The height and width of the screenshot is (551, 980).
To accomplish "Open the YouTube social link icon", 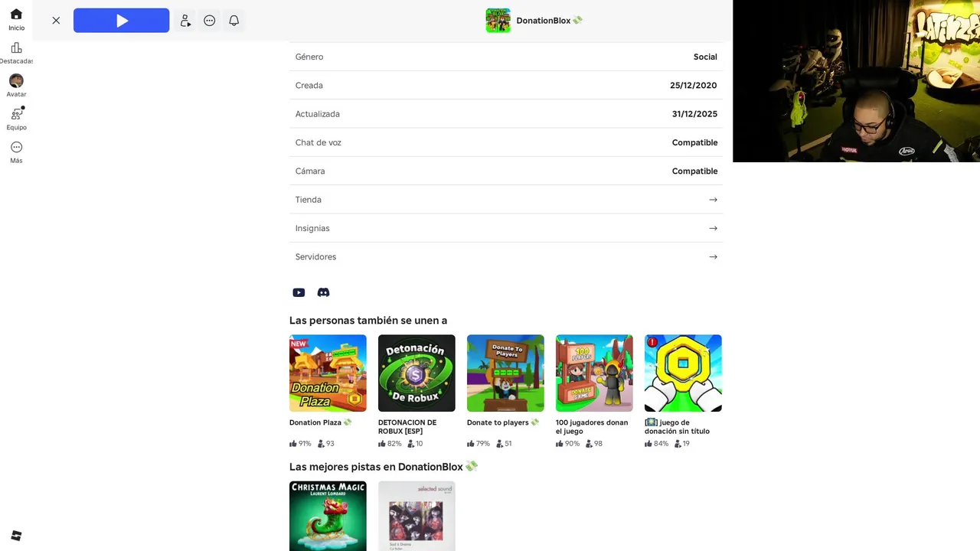I will [299, 292].
